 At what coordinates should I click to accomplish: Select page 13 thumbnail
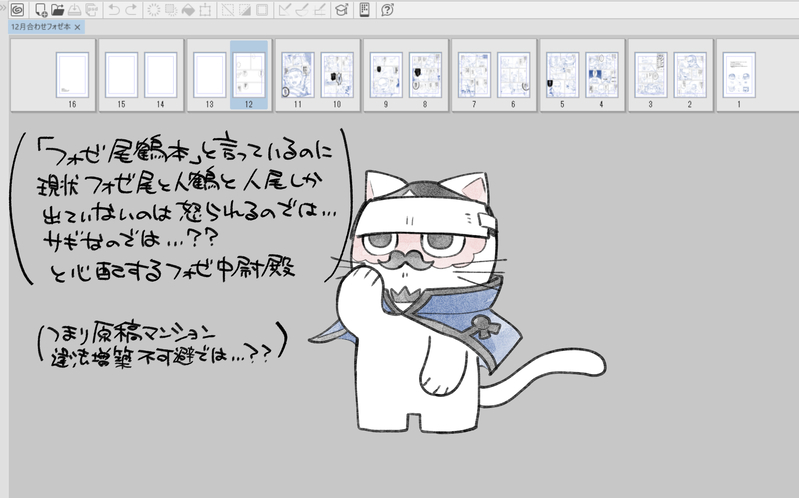209,75
